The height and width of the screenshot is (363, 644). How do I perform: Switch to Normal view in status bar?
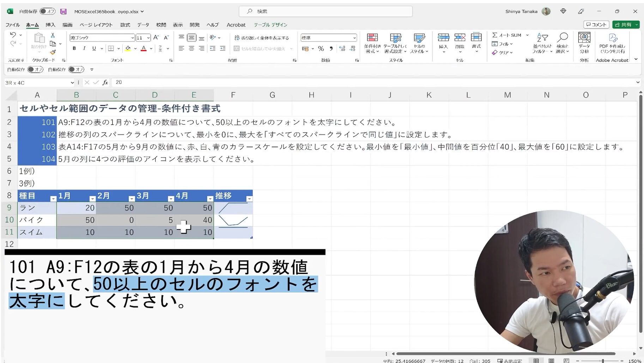536,361
